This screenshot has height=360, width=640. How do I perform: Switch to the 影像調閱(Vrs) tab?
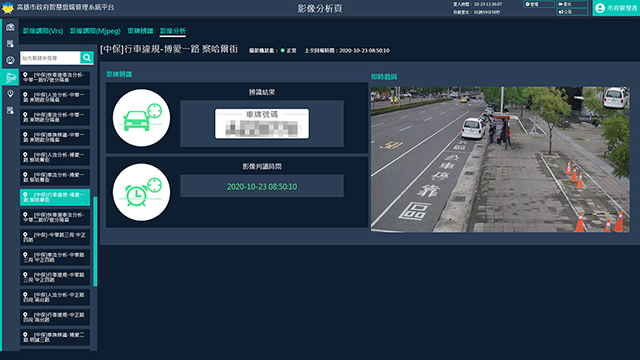click(x=43, y=31)
